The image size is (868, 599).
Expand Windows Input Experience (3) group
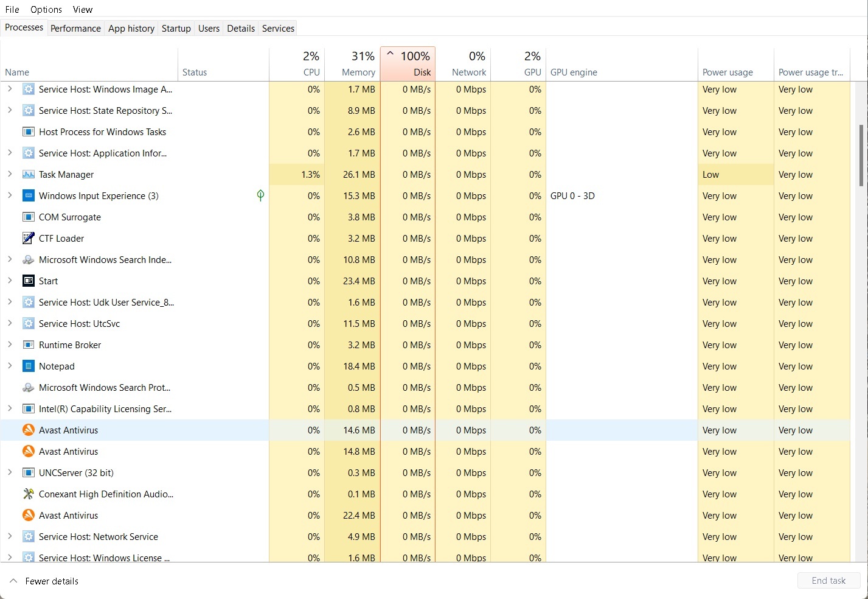click(x=10, y=196)
